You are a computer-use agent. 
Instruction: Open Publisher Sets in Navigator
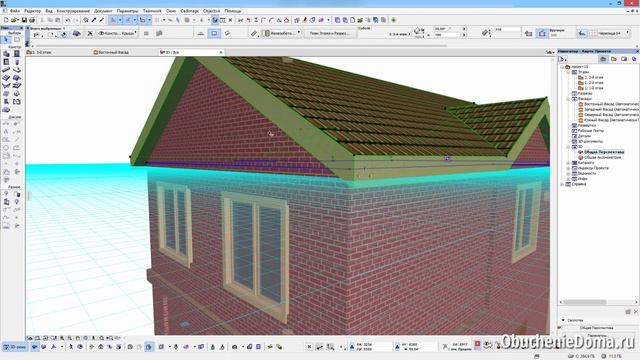coord(634,59)
